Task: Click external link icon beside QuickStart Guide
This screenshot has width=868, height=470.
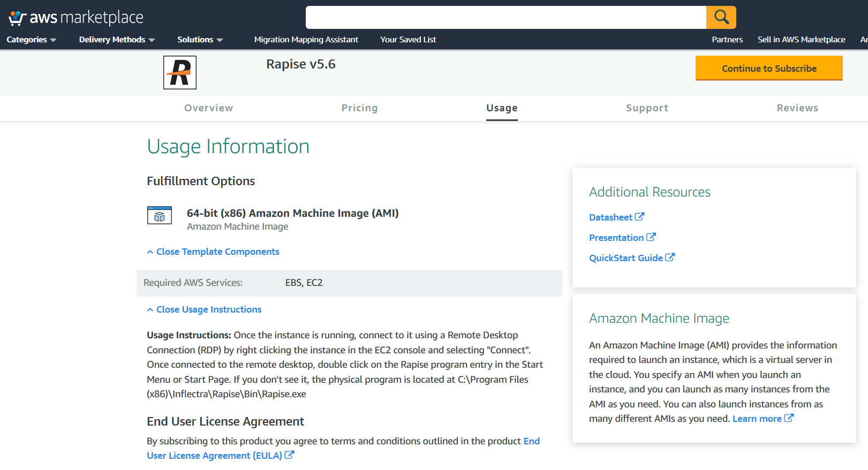Action: click(x=670, y=257)
